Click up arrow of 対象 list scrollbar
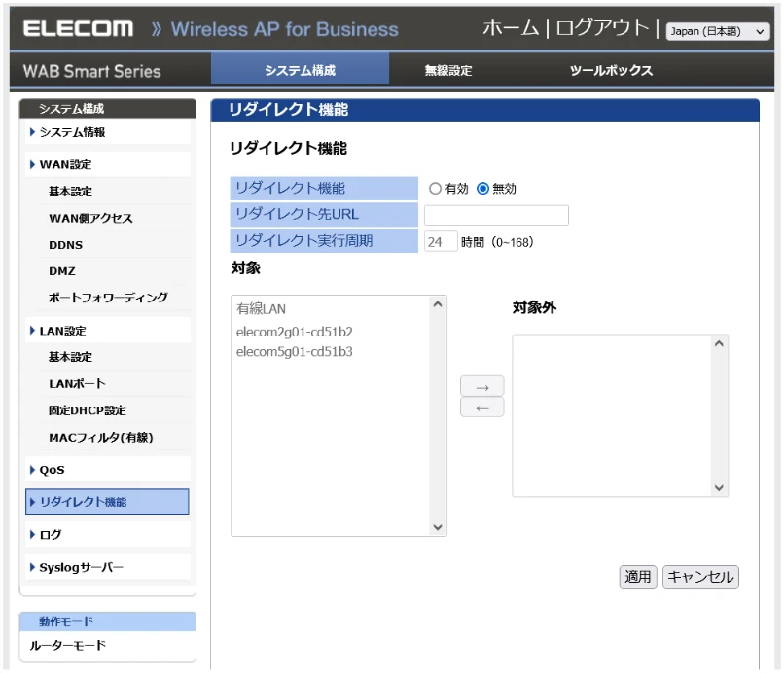This screenshot has width=784, height=673. pos(438,304)
